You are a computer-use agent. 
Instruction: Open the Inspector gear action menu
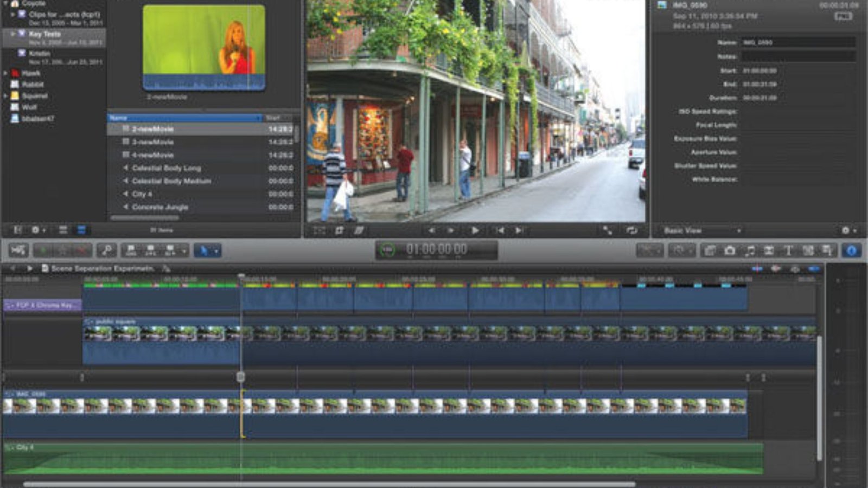click(848, 230)
